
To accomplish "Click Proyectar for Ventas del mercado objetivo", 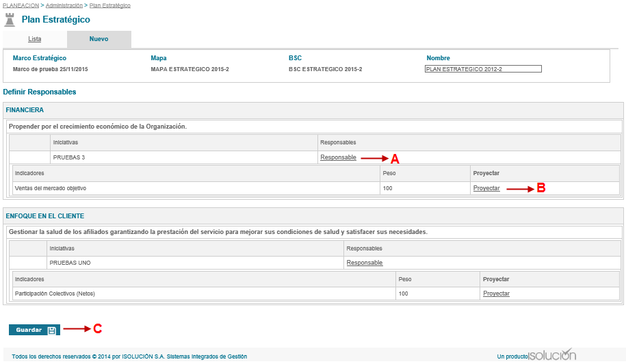I will point(486,188).
